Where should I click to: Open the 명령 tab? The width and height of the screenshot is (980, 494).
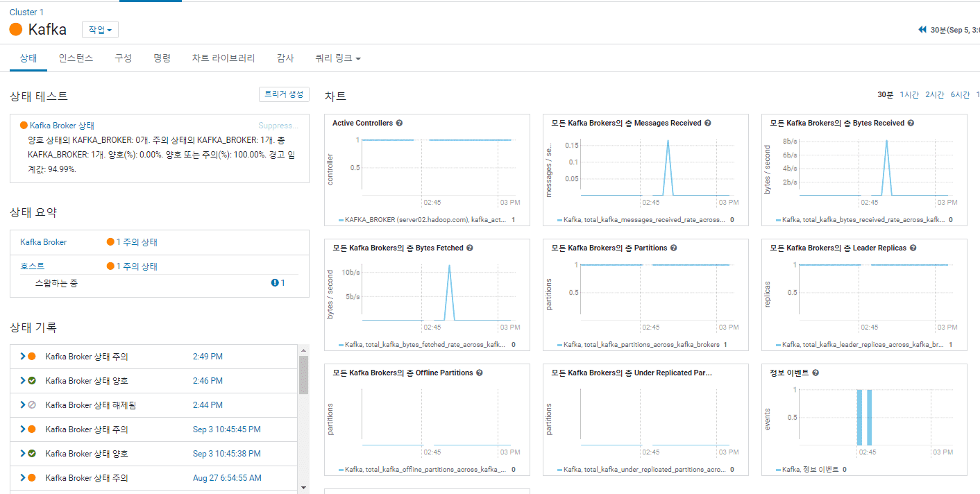(x=162, y=58)
